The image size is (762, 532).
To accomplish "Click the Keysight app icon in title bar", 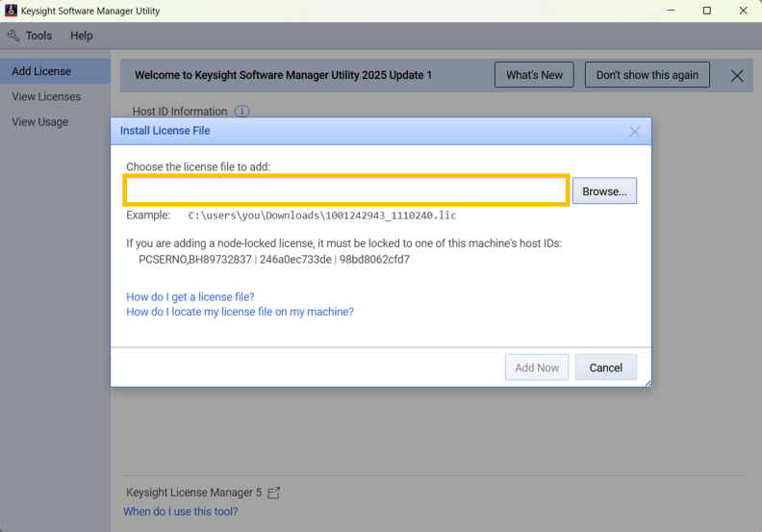I will tap(11, 11).
